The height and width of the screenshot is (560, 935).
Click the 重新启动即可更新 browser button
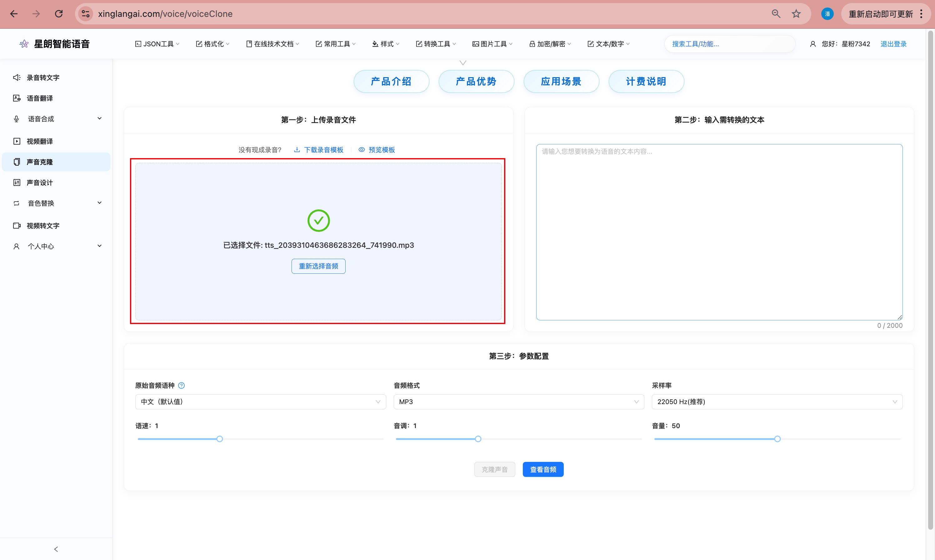[x=881, y=14]
